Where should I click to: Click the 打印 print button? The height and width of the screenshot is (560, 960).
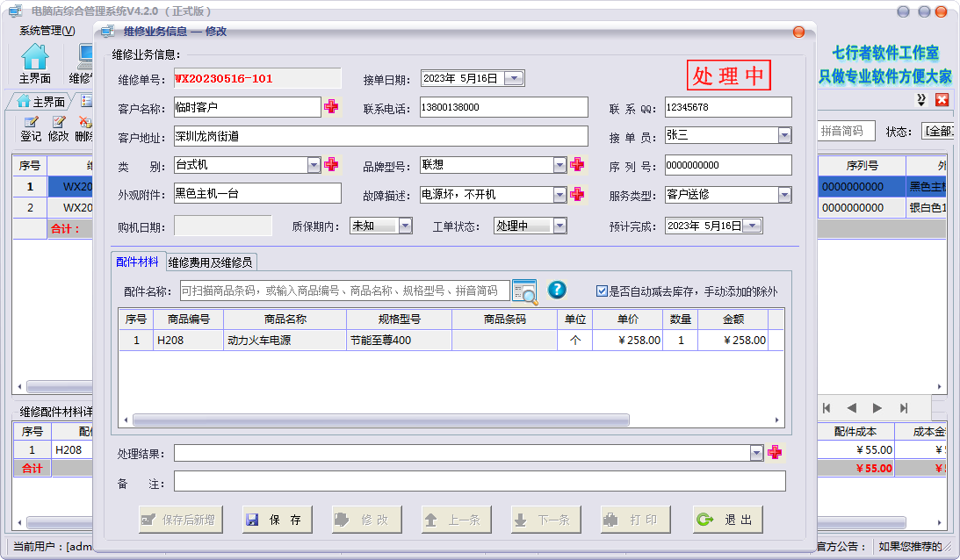click(636, 520)
